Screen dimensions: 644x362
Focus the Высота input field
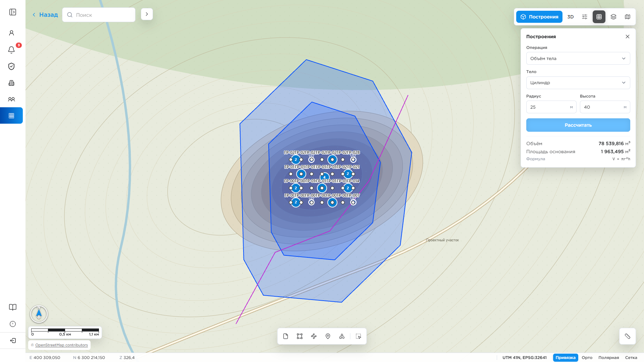click(605, 107)
